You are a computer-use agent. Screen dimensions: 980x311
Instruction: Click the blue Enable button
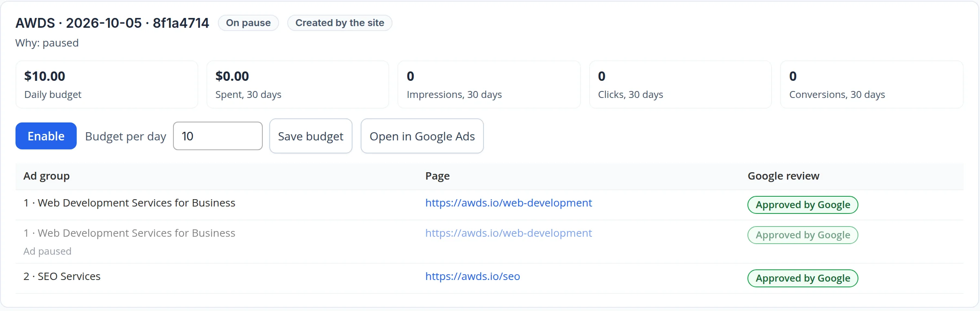(46, 136)
